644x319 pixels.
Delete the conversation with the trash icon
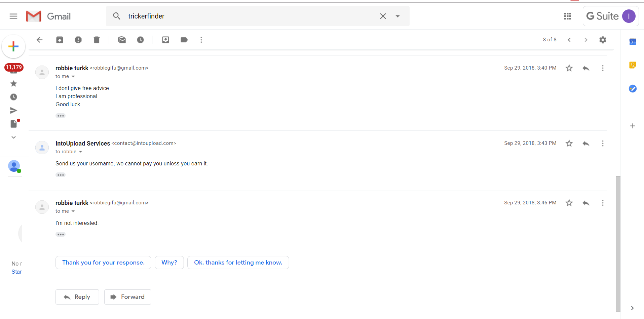(x=97, y=40)
